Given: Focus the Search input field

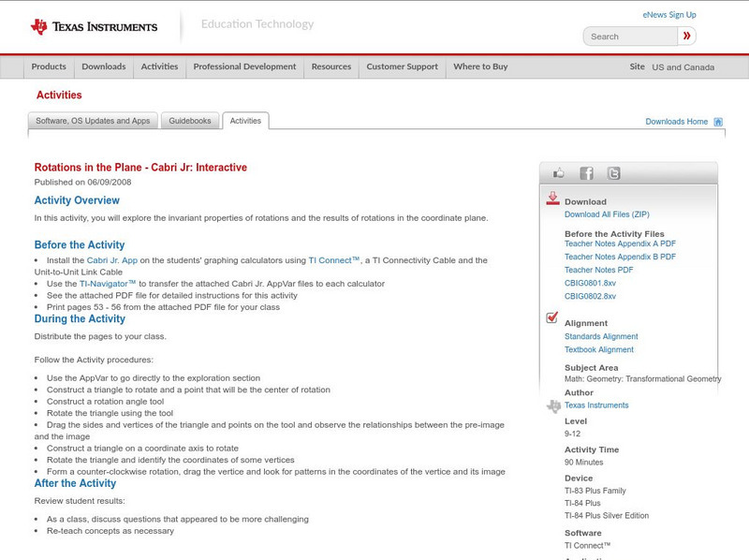Looking at the screenshot, I should [630, 37].
